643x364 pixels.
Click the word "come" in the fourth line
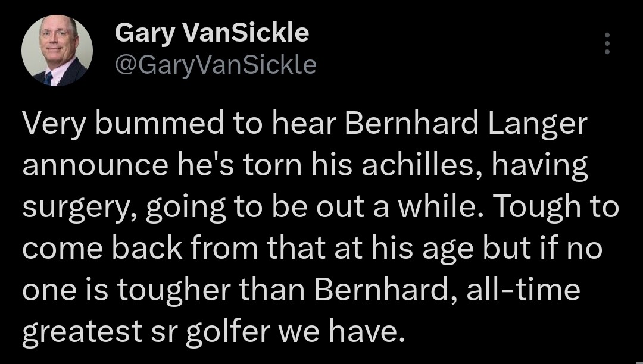(x=62, y=249)
